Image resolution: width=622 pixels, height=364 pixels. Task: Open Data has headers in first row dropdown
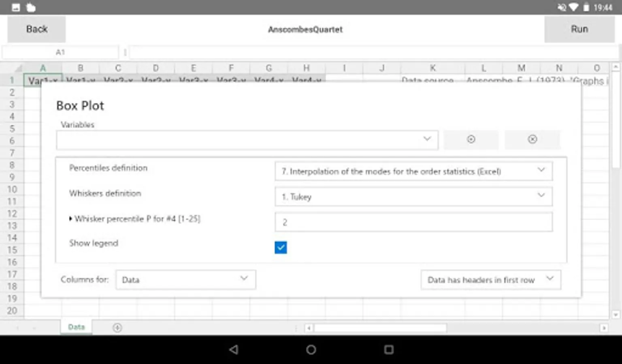pyautogui.click(x=491, y=279)
